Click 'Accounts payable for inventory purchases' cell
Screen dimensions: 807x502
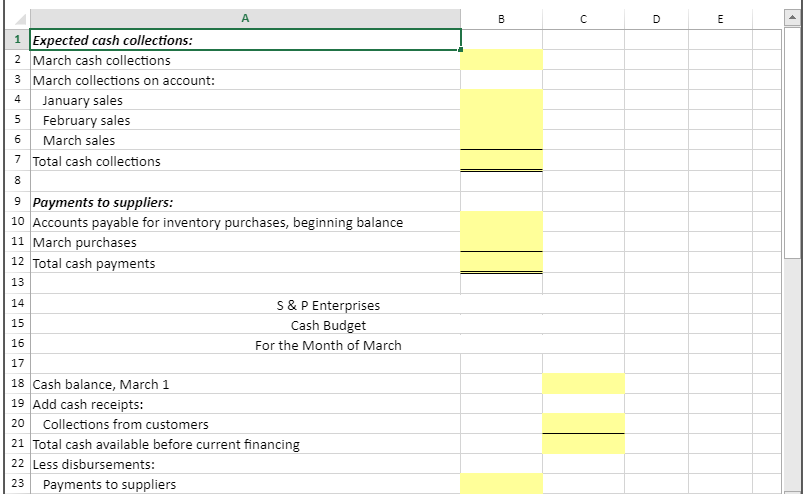coord(245,222)
